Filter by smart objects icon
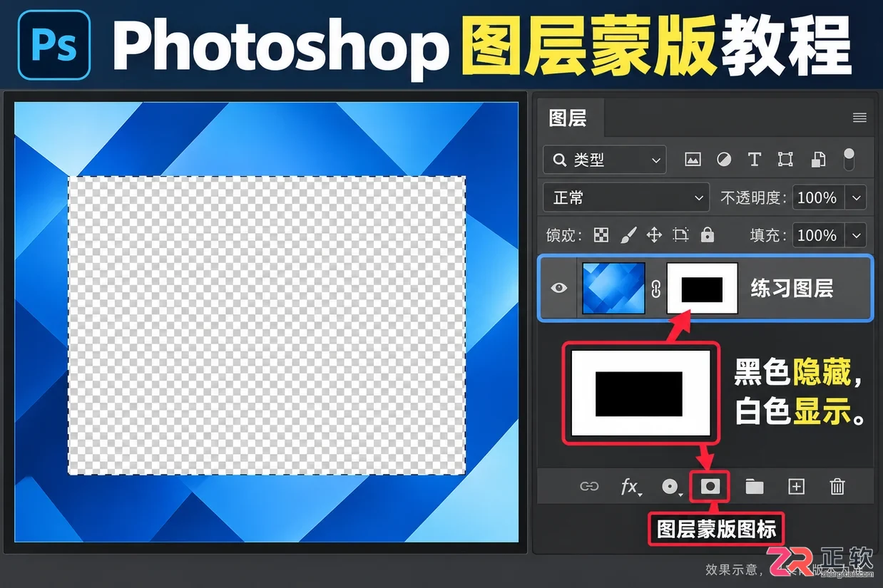 pyautogui.click(x=819, y=160)
